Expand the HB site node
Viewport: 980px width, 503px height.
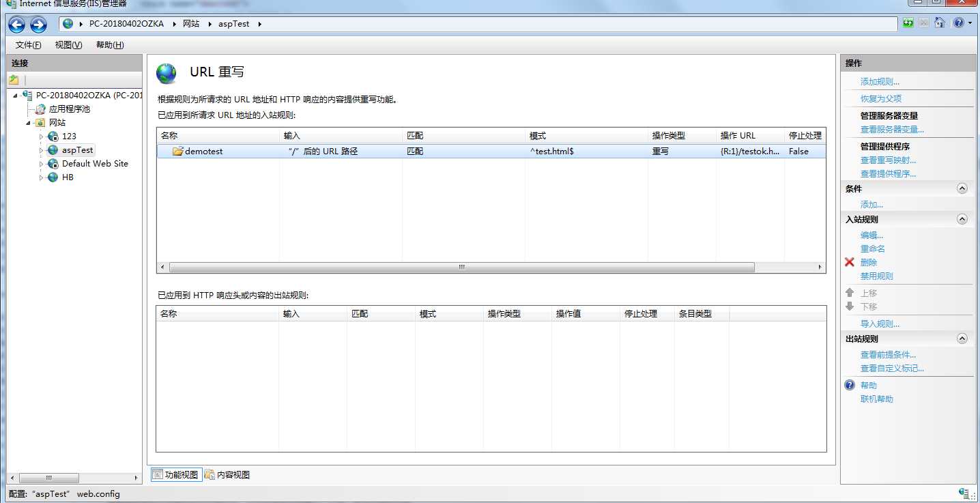[41, 177]
